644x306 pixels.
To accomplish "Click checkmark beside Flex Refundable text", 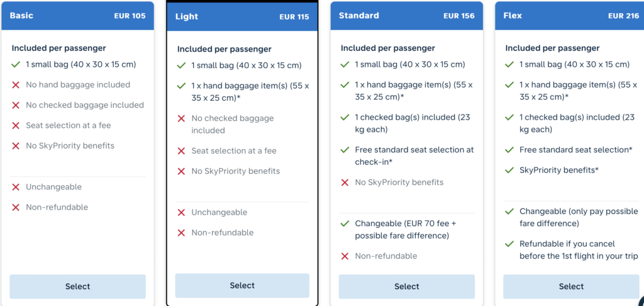I will pos(509,244).
